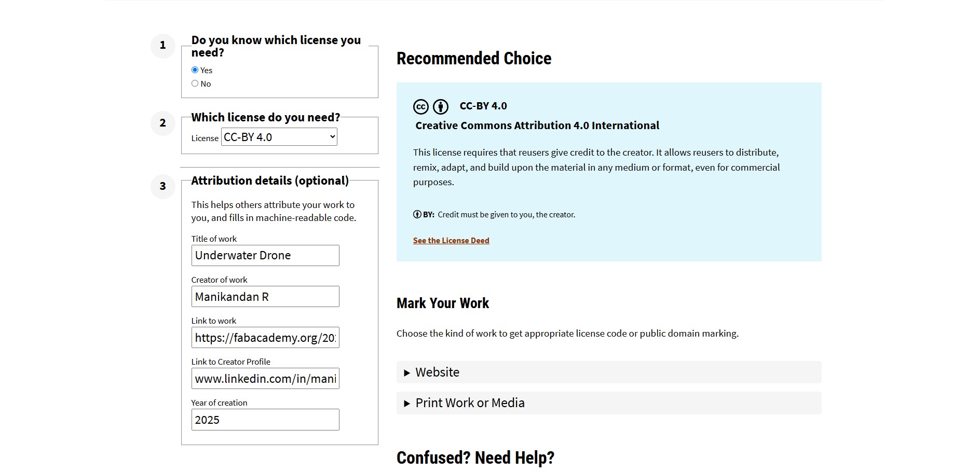
Task: Select the No radio button
Action: point(195,84)
